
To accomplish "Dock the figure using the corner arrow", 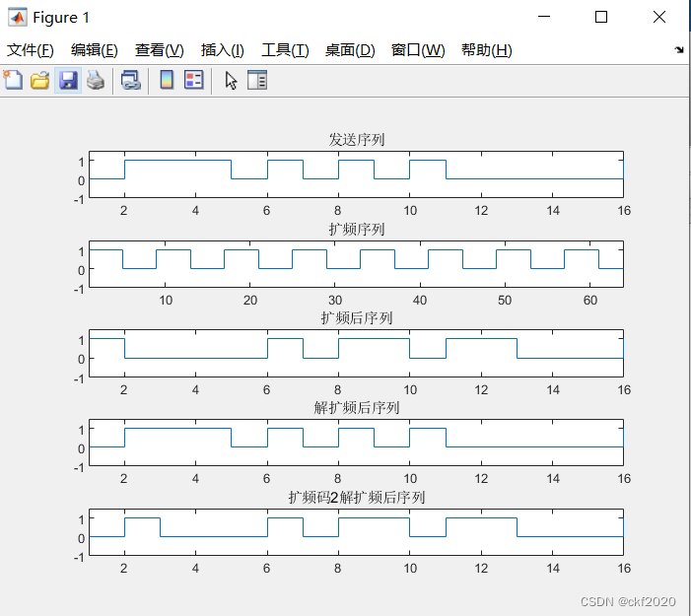I will coord(679,50).
